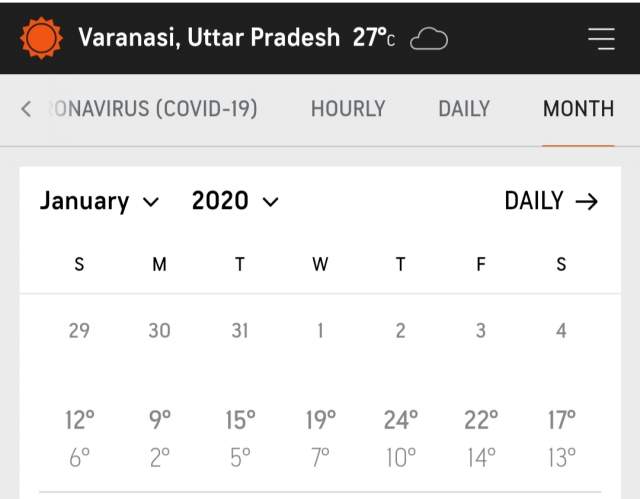The image size is (640, 499).
Task: Select December 31 calendar day
Action: [x=240, y=330]
